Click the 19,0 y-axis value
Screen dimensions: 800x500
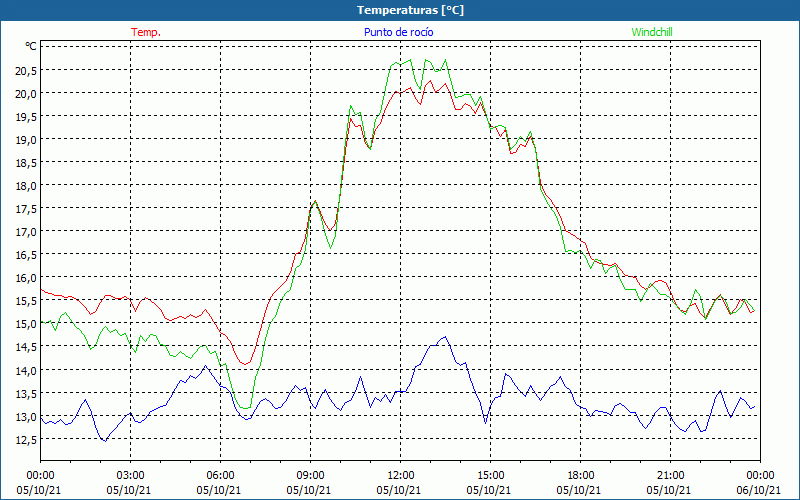coord(26,139)
